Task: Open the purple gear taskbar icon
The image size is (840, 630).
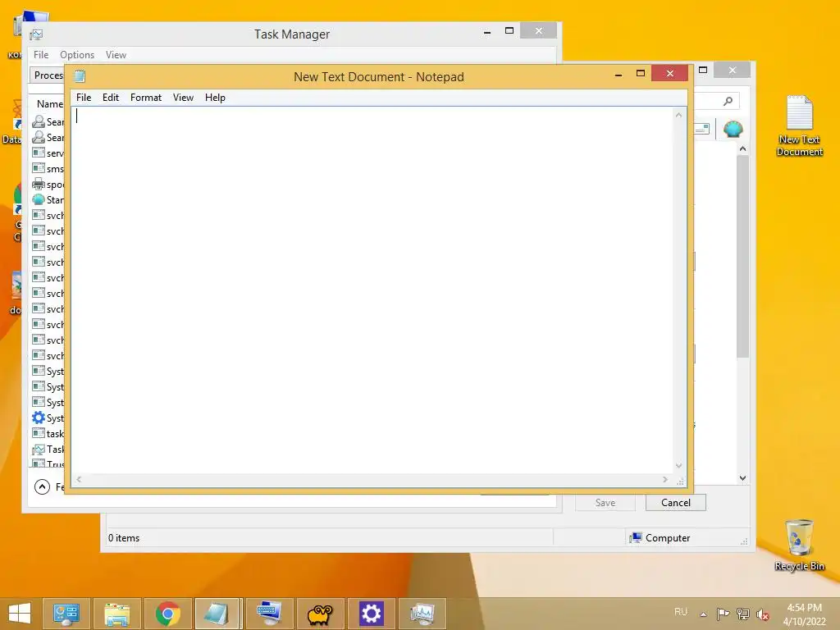Action: coord(372,614)
